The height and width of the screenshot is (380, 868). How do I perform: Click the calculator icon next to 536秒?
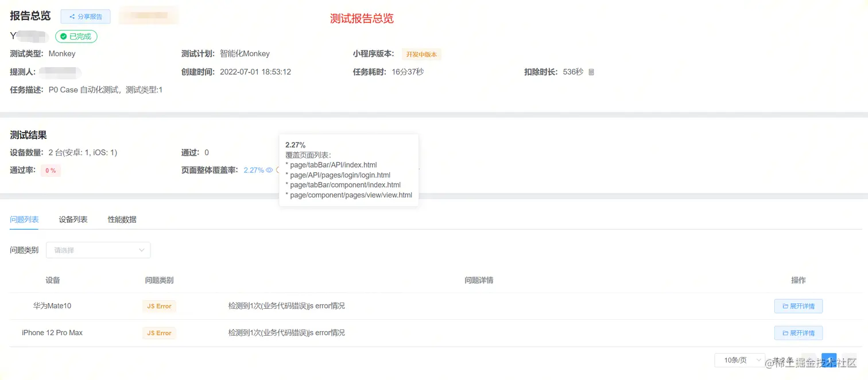tap(591, 72)
